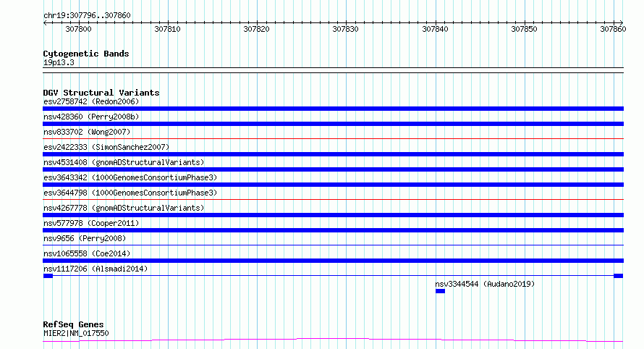644x349 pixels.
Task: Click ruler position 307810
Action: click(168, 29)
